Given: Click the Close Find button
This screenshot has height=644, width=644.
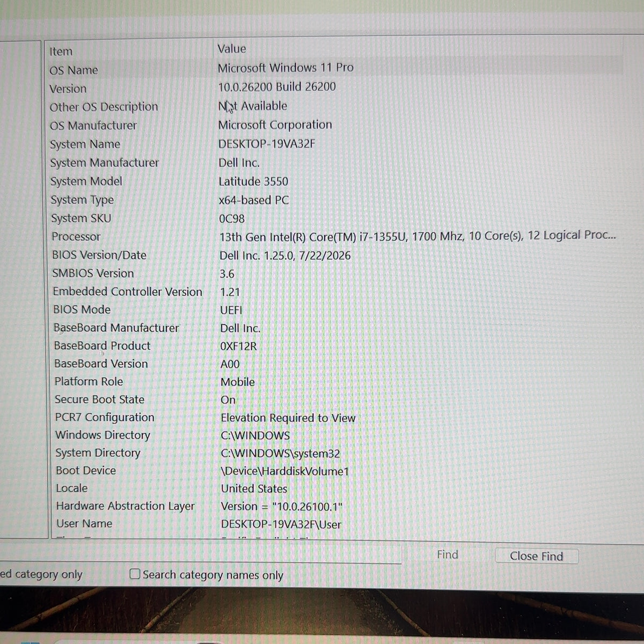Looking at the screenshot, I should [536, 556].
